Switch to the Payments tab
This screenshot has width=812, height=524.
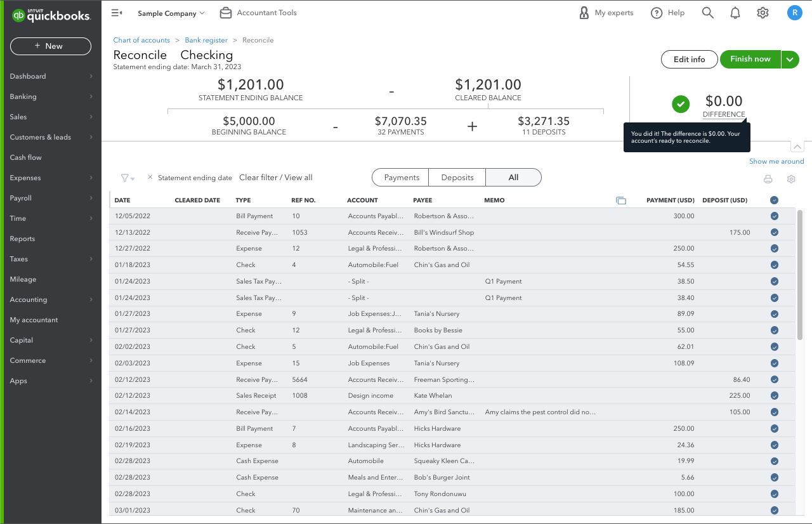tap(401, 178)
